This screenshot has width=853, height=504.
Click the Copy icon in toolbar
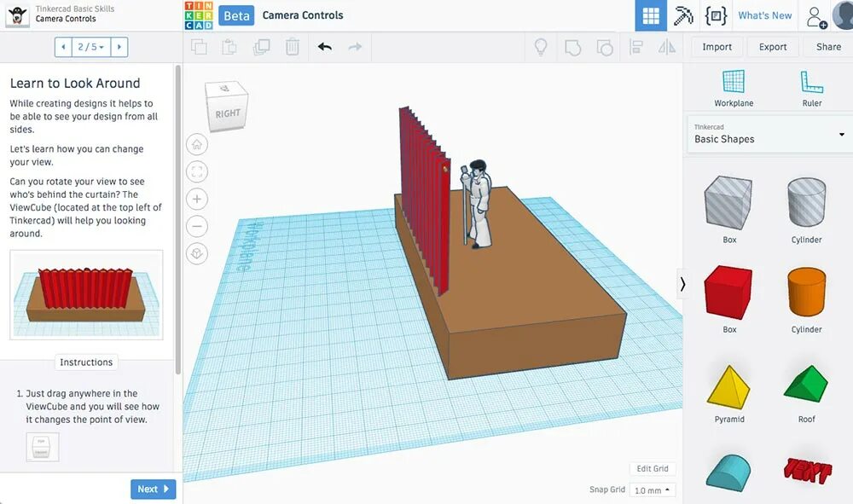click(x=199, y=47)
